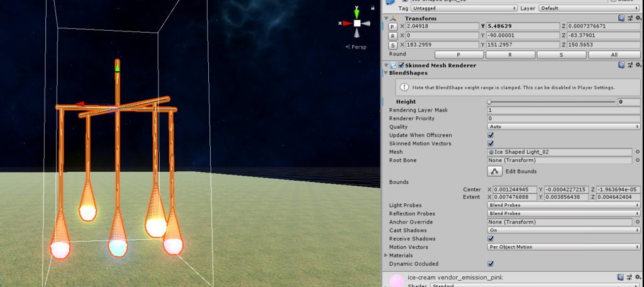Click Position Y field 5.48629

[523, 26]
